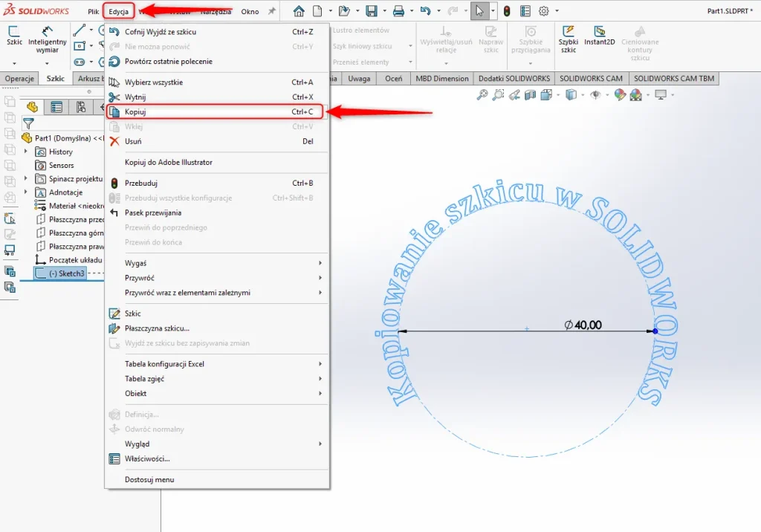Image resolution: width=761 pixels, height=532 pixels.
Task: Activate the Select cursor tool
Action: tap(479, 11)
